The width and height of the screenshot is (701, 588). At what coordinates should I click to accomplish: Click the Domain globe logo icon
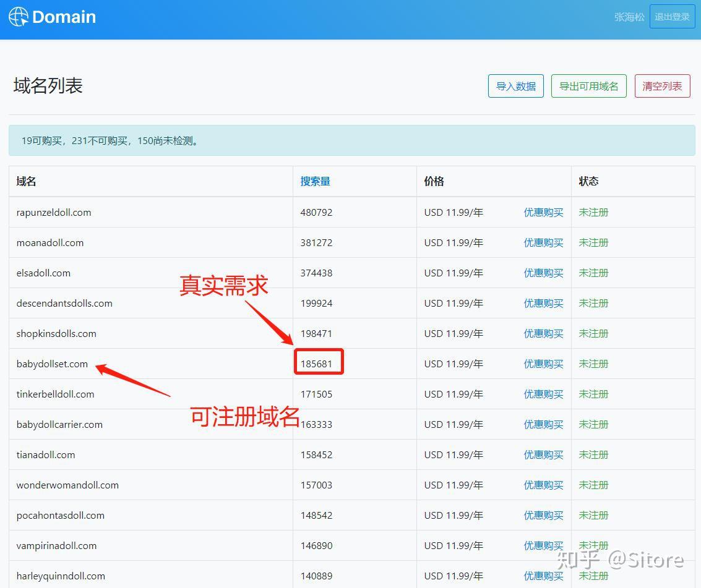[19, 17]
